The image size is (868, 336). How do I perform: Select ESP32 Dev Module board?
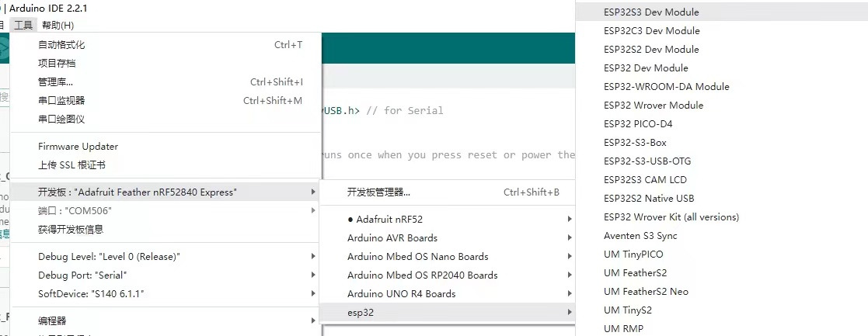tap(722, 68)
